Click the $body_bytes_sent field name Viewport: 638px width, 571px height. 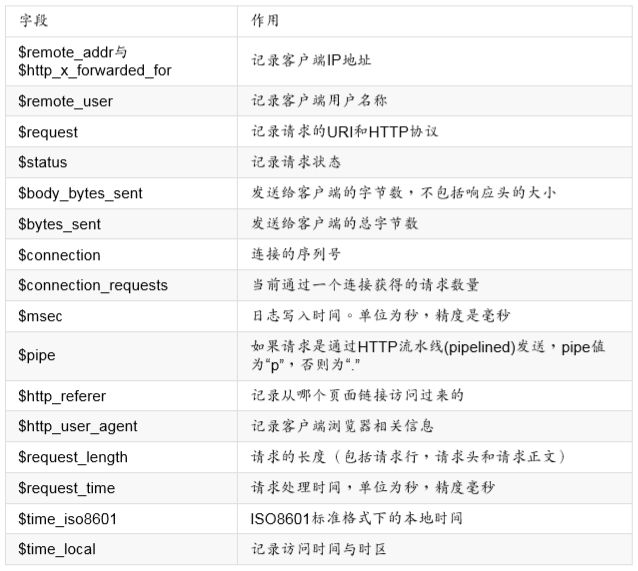(x=80, y=193)
